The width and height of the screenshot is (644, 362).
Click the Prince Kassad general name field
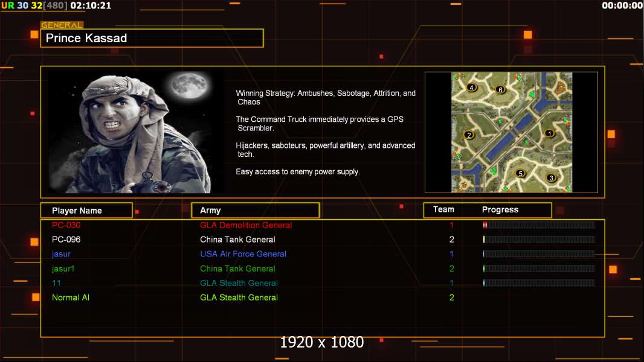(152, 39)
